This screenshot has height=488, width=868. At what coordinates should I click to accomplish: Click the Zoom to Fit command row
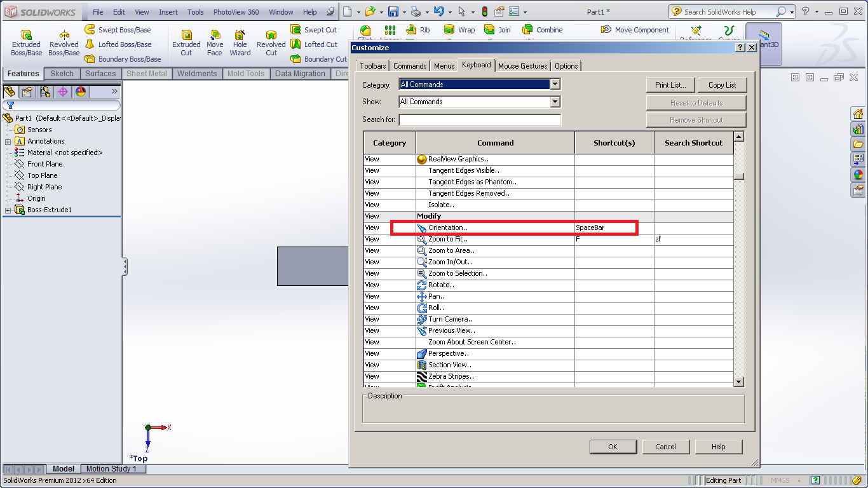tap(548, 239)
